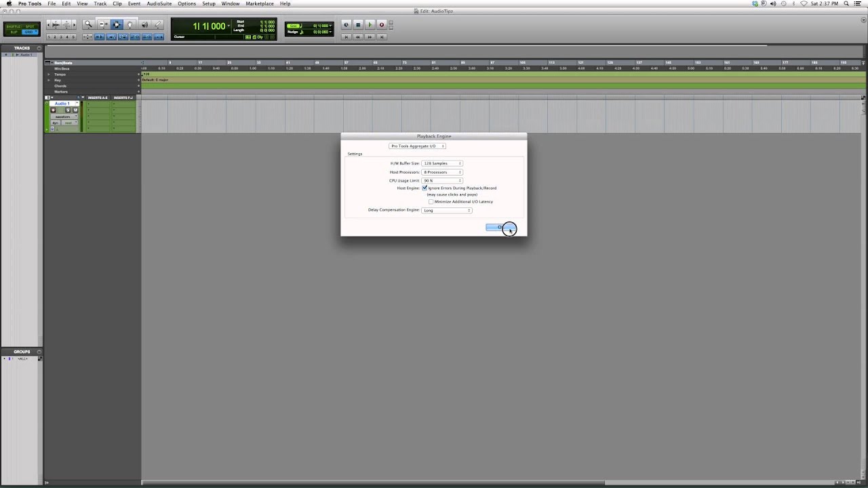Click the Wi-Fi icon in menu bar

click(x=804, y=3)
